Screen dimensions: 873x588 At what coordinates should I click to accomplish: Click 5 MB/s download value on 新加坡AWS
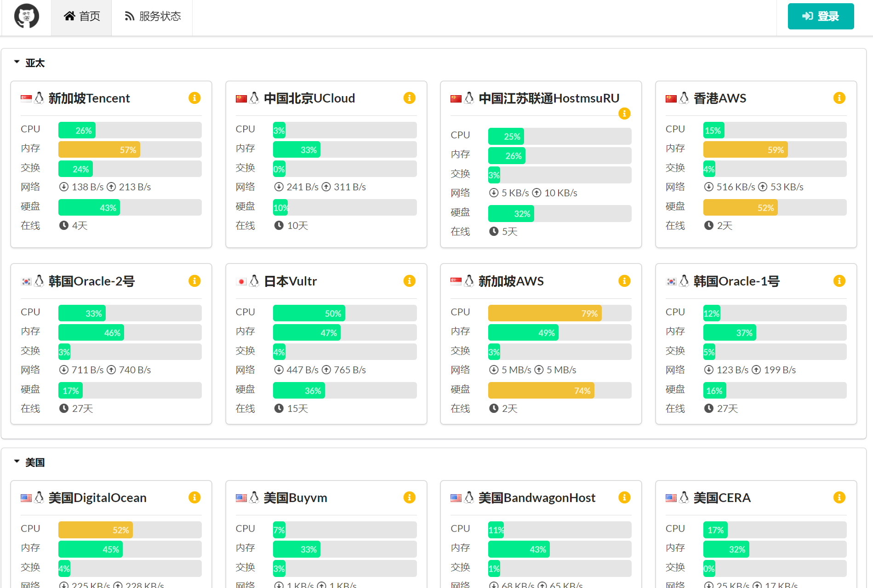tap(516, 370)
